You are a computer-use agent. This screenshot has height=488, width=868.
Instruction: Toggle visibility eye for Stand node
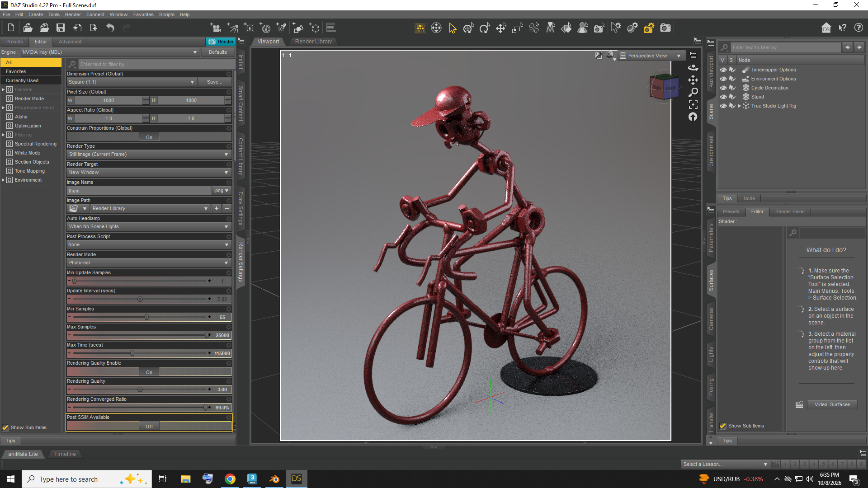pyautogui.click(x=723, y=97)
